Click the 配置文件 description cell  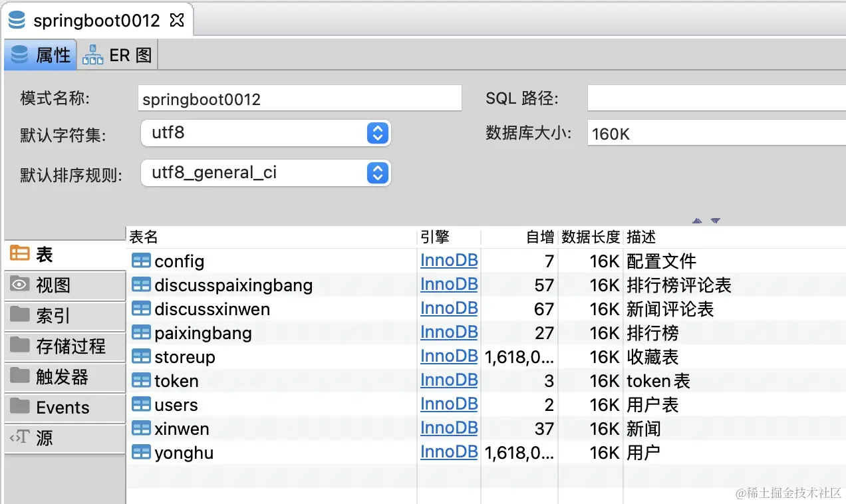(x=661, y=261)
